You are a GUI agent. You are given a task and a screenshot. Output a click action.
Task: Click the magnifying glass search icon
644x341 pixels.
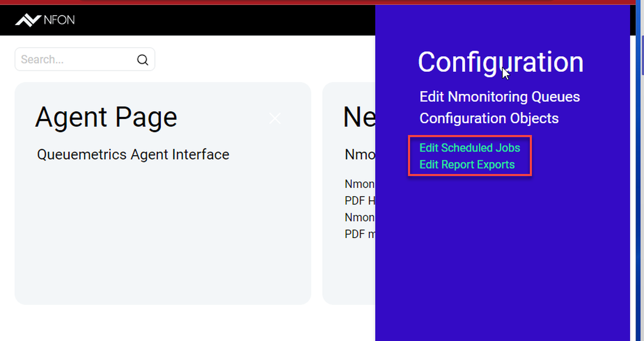coord(142,60)
